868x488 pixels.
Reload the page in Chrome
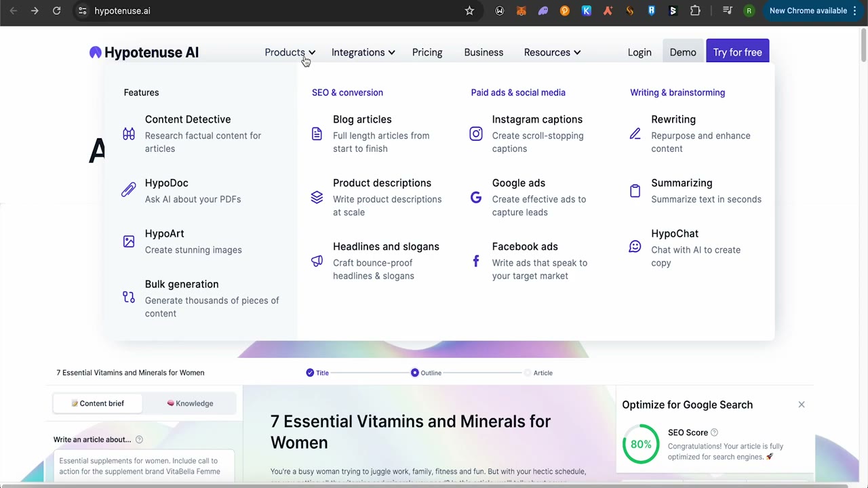click(57, 11)
